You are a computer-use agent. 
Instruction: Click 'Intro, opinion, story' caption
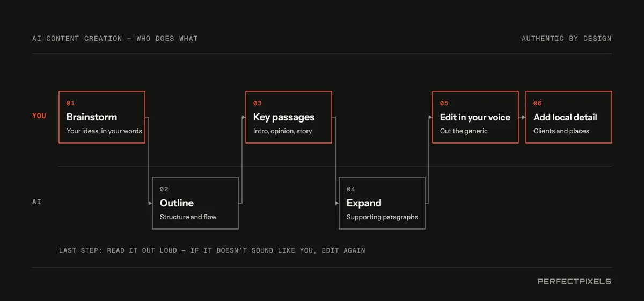pos(282,131)
